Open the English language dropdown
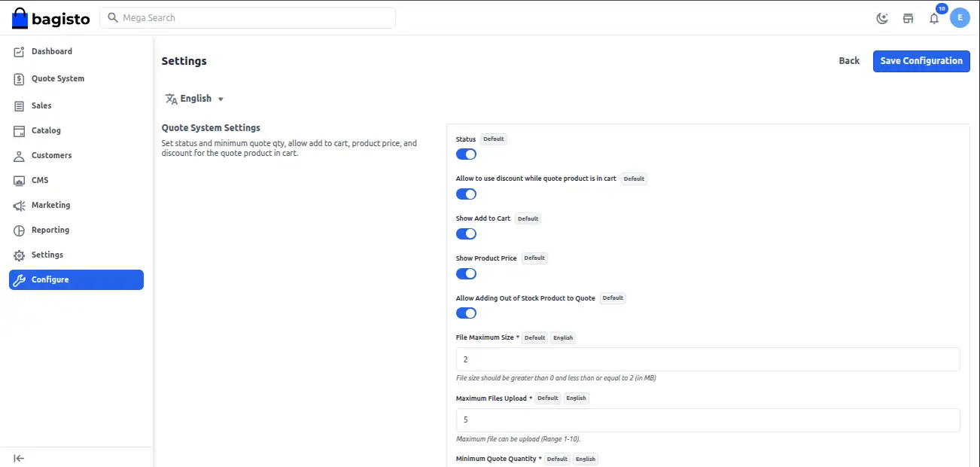Image resolution: width=980 pixels, height=467 pixels. click(195, 99)
